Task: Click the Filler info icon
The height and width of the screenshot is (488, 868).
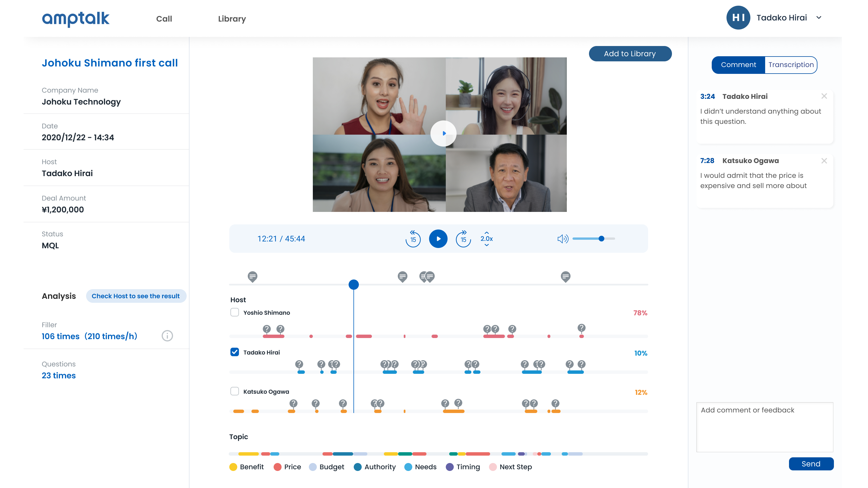Action: click(167, 336)
